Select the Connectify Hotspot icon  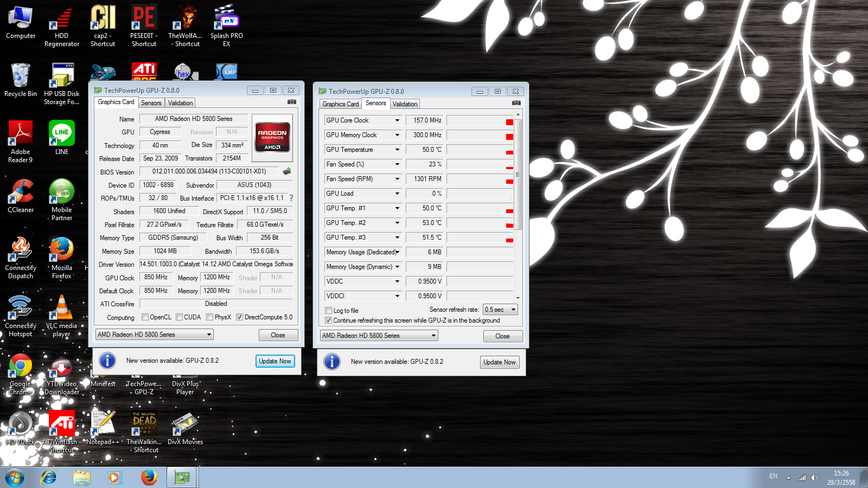[x=21, y=316]
